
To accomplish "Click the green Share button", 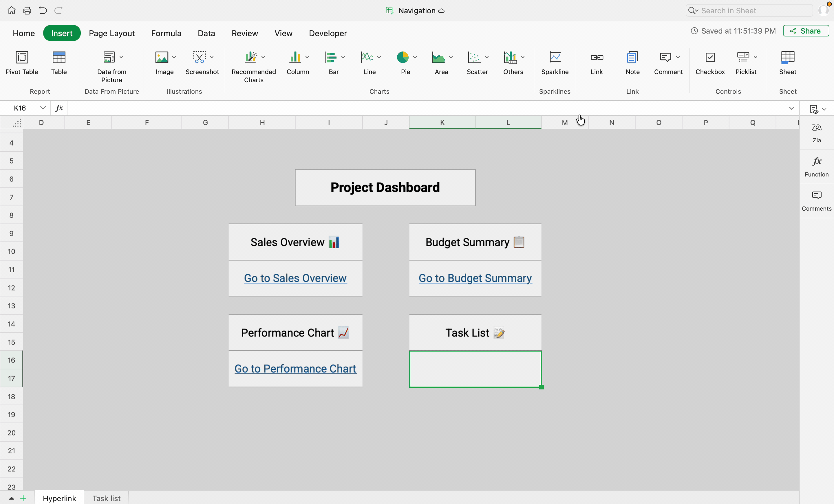I will [x=805, y=31].
